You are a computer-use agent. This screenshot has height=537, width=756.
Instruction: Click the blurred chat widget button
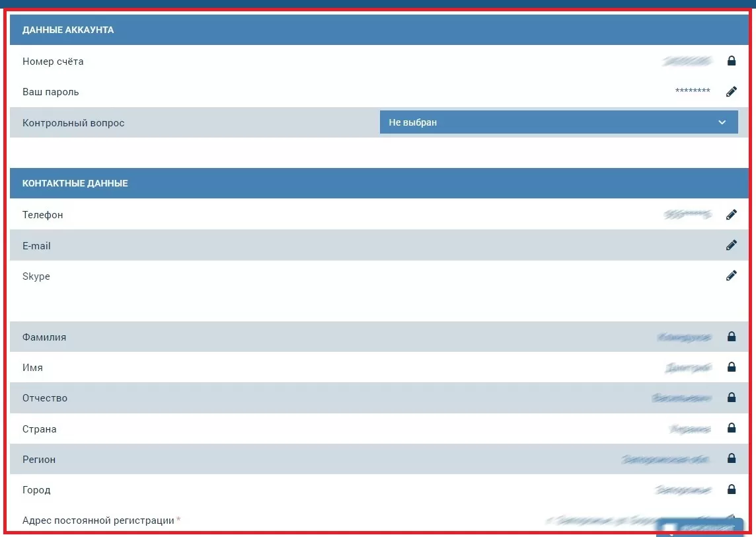pos(700,527)
